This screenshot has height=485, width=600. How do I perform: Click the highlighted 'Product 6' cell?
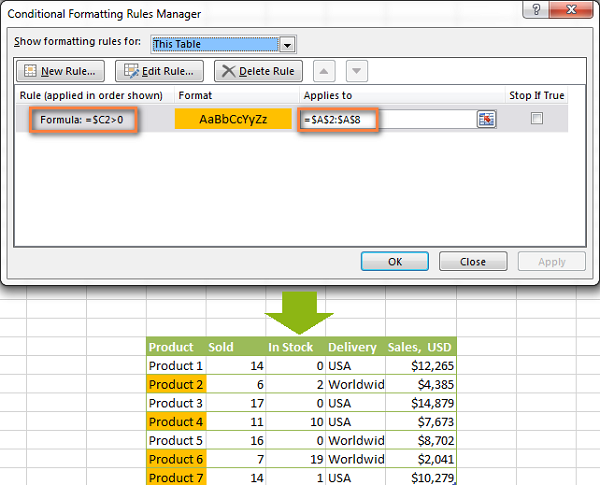tap(176, 459)
